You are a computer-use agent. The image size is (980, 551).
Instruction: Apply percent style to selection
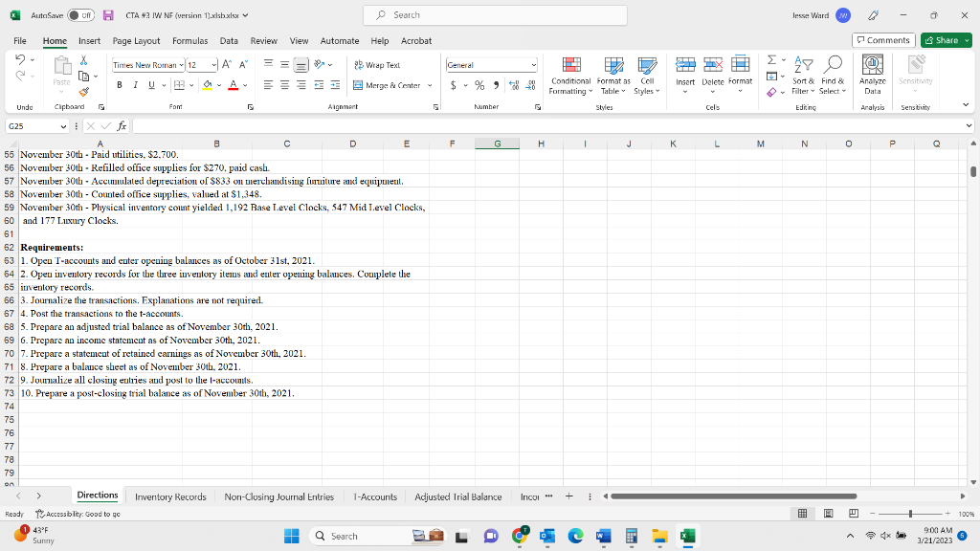point(477,85)
